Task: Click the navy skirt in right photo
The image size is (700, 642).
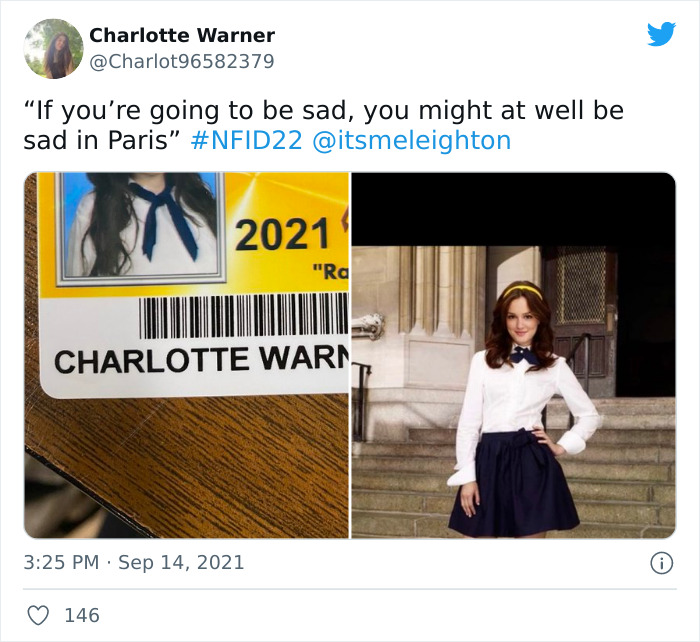Action: click(513, 484)
